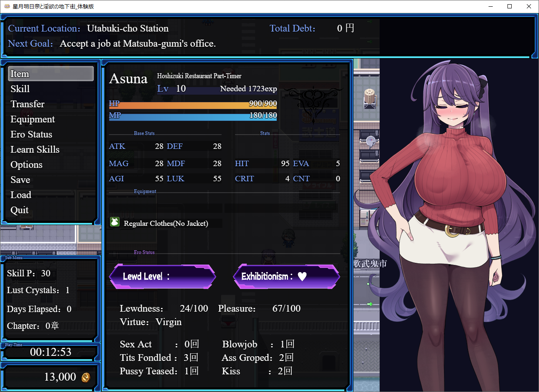Click the green clothes icon beside Regular Clothes

point(114,222)
